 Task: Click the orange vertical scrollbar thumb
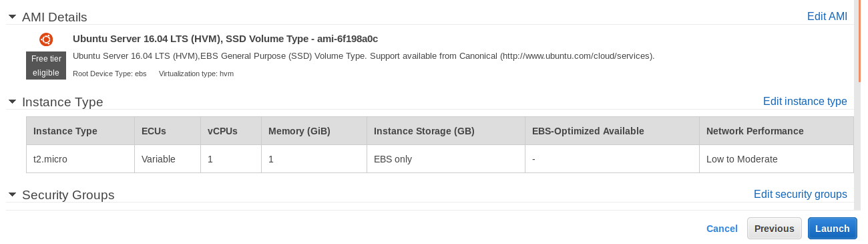(859, 40)
